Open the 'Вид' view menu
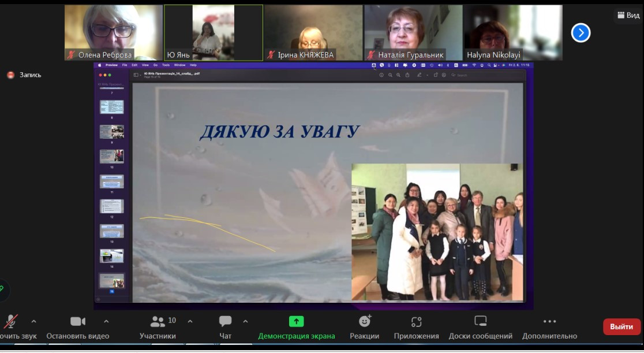The height and width of the screenshot is (353, 644). tap(628, 16)
